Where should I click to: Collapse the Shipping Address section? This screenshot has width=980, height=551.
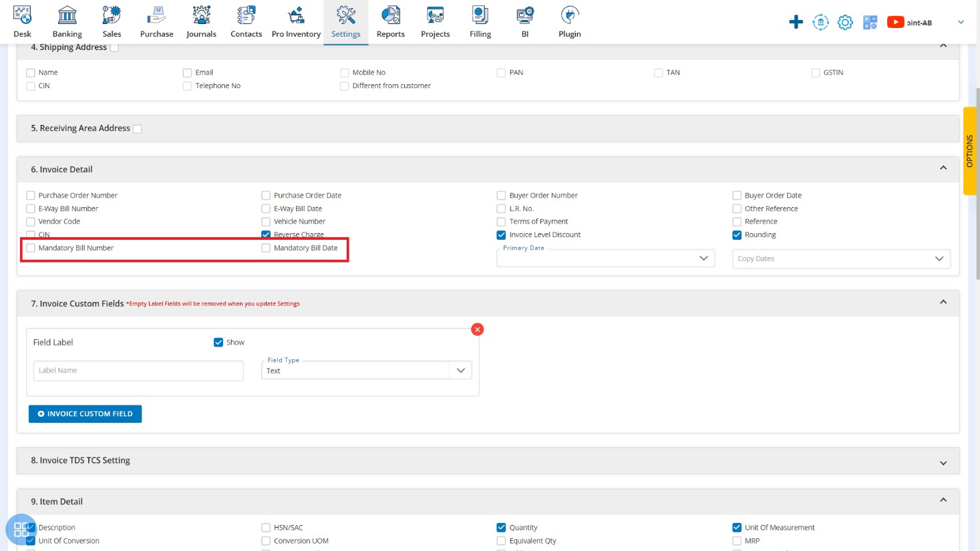[943, 46]
